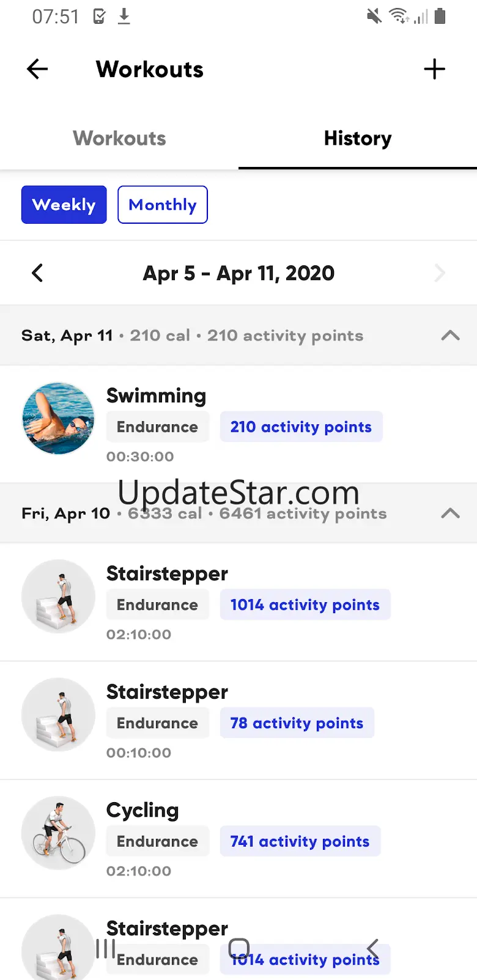
Task: Tap the back arrow beside Workouts title
Action: point(37,69)
